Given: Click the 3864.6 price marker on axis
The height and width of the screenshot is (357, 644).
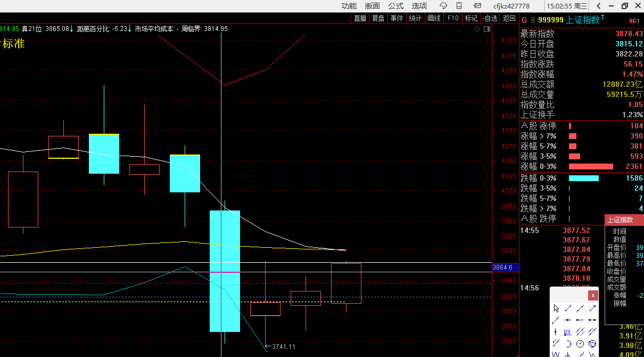Looking at the screenshot, I should click(505, 267).
